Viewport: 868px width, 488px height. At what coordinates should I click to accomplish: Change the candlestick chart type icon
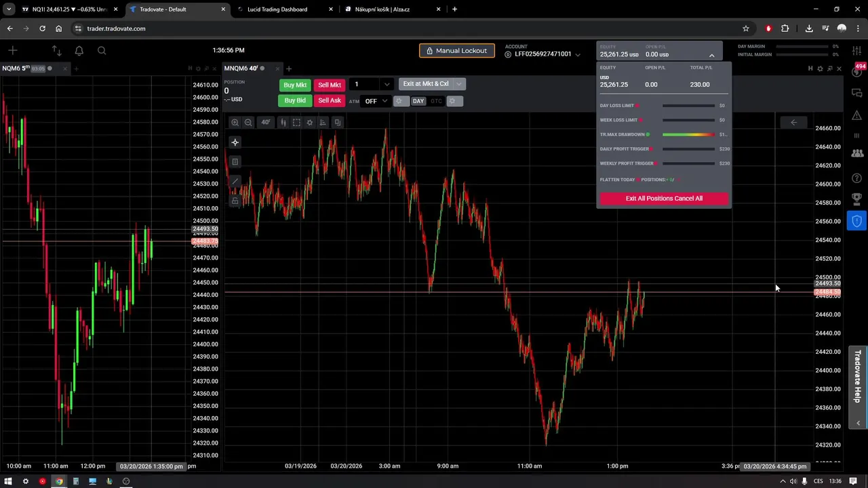283,123
